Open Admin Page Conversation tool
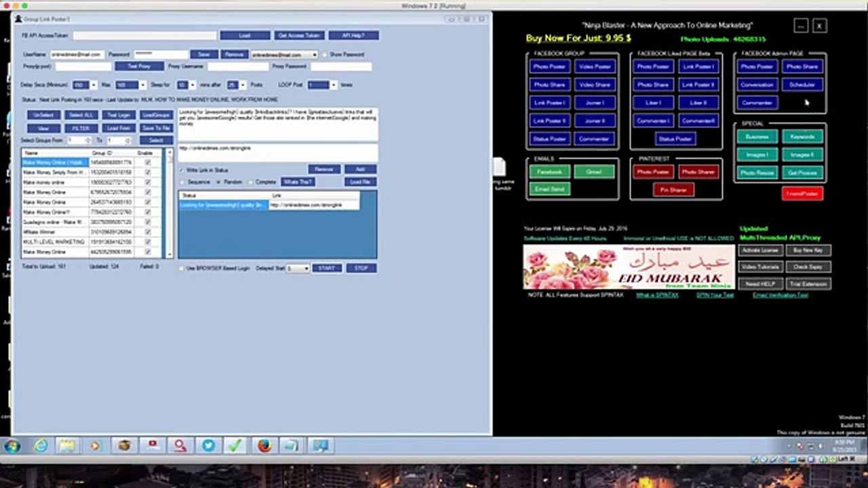 [x=757, y=85]
